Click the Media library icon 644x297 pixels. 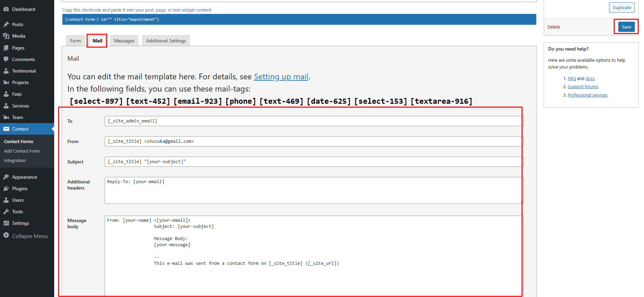point(6,36)
